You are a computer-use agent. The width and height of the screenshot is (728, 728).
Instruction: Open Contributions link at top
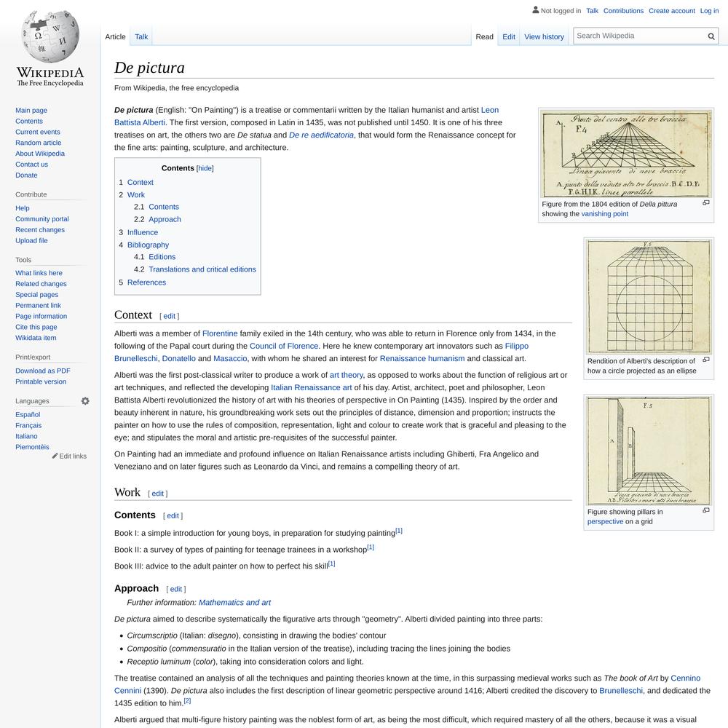pyautogui.click(x=624, y=11)
